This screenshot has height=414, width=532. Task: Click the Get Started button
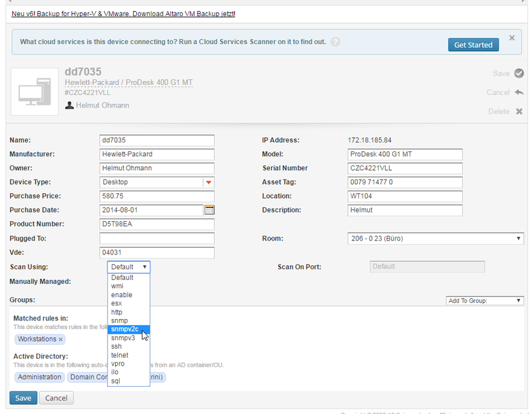[473, 45]
